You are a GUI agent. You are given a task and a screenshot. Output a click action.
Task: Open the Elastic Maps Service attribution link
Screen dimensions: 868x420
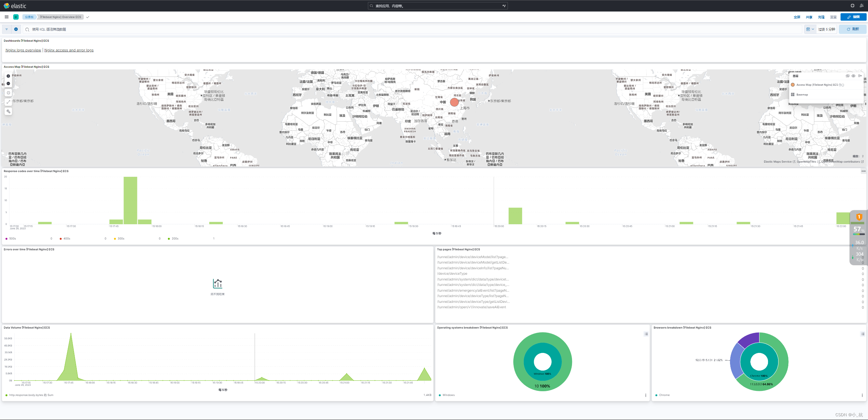click(x=779, y=162)
